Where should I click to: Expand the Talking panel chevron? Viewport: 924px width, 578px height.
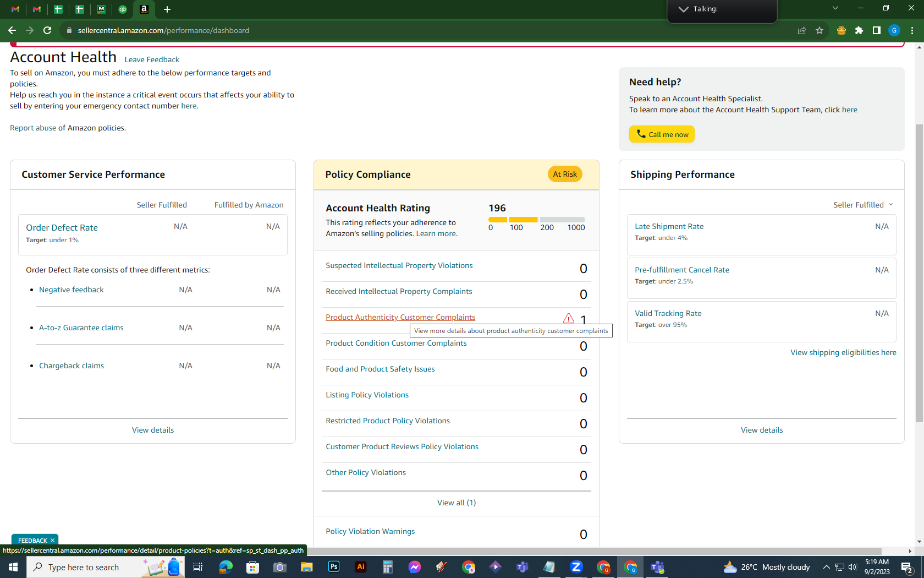pos(683,9)
